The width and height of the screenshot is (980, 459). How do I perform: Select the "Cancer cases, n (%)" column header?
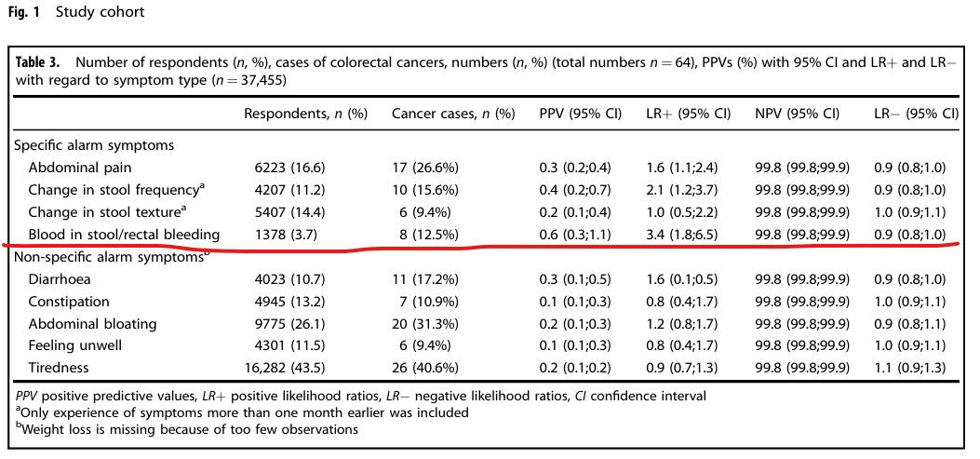click(x=452, y=114)
